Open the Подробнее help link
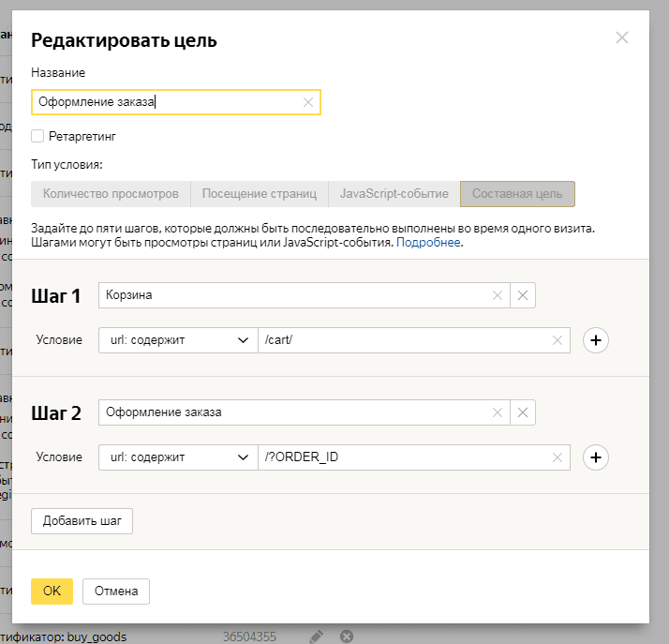This screenshot has width=669, height=644. (x=428, y=243)
